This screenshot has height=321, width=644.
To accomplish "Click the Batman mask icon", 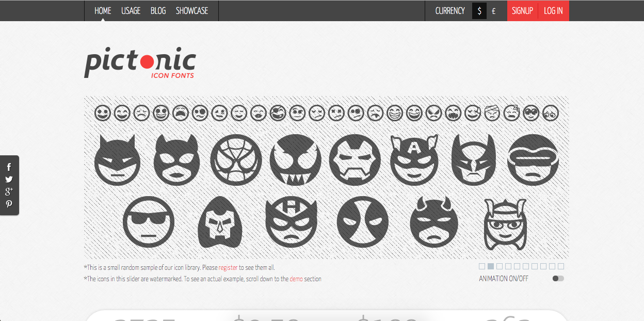I will [x=117, y=160].
